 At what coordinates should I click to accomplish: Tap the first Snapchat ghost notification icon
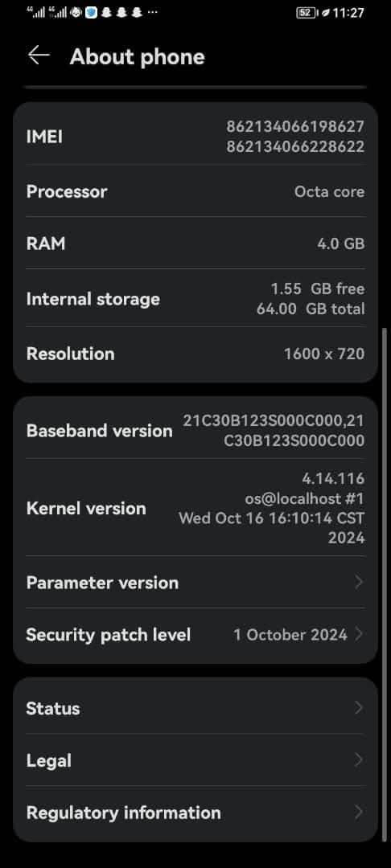[107, 11]
